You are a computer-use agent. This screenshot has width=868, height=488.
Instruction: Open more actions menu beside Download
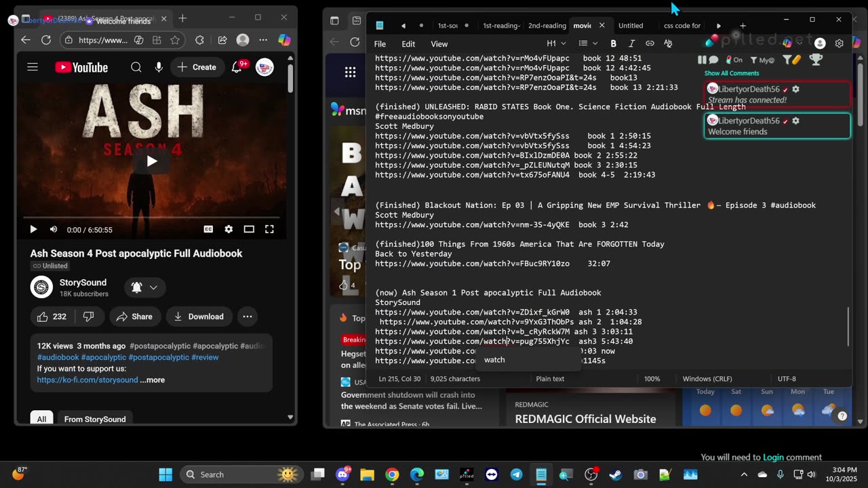248,317
